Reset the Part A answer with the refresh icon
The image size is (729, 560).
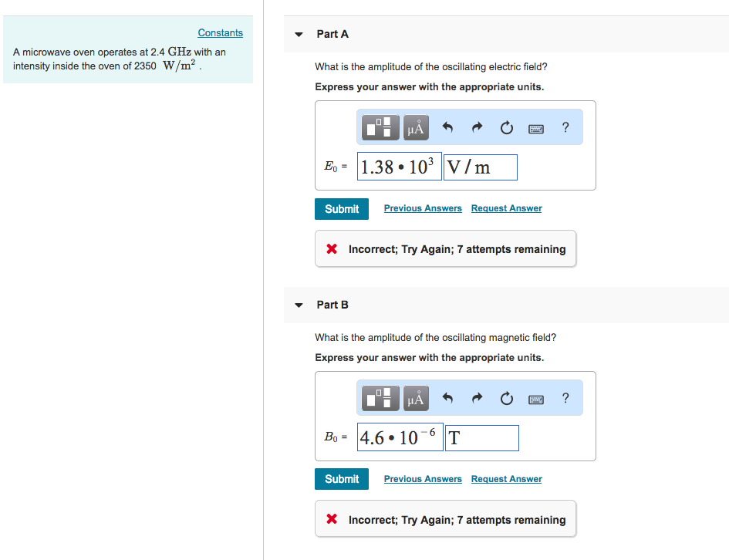(506, 128)
